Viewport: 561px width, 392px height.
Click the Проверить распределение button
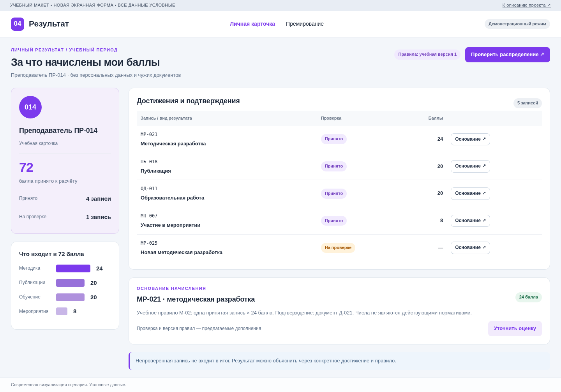coord(508,55)
